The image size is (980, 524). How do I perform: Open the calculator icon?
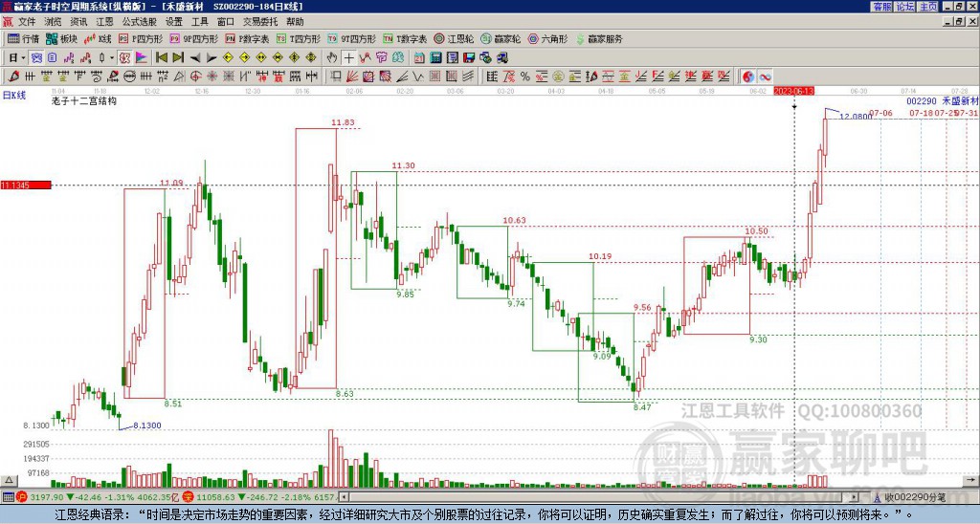point(436,58)
